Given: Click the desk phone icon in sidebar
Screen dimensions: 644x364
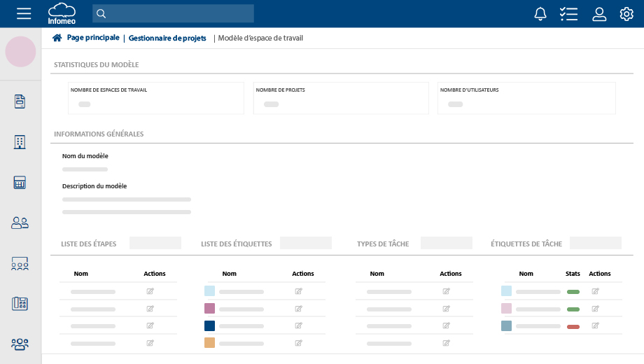Looking at the screenshot, I should click(x=20, y=303).
